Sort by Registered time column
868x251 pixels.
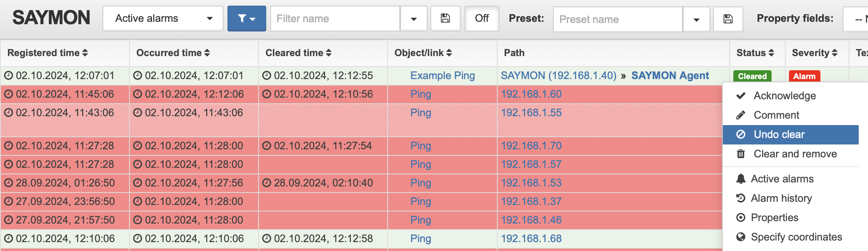pos(48,53)
